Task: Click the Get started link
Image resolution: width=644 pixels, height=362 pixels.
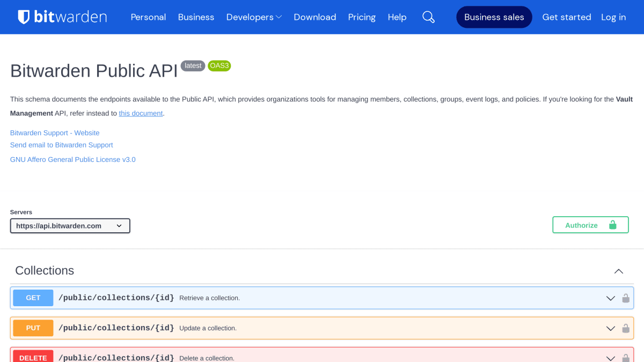Action: point(567,17)
